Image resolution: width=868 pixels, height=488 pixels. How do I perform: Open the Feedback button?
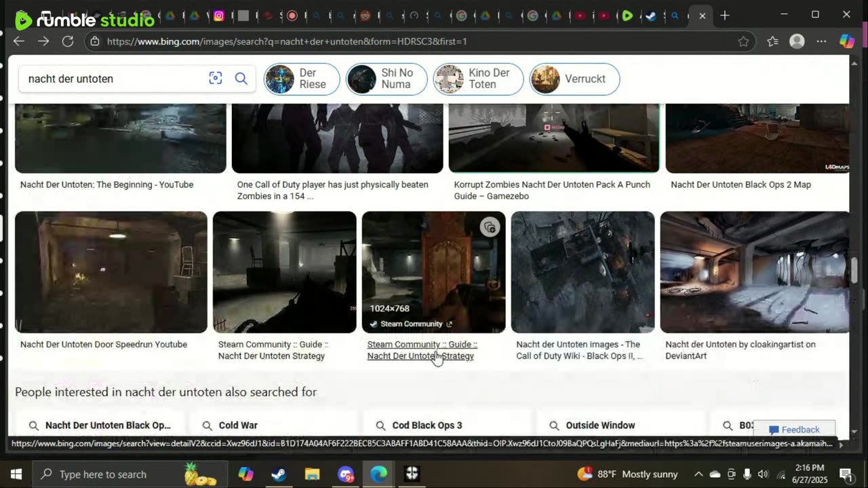click(794, 430)
